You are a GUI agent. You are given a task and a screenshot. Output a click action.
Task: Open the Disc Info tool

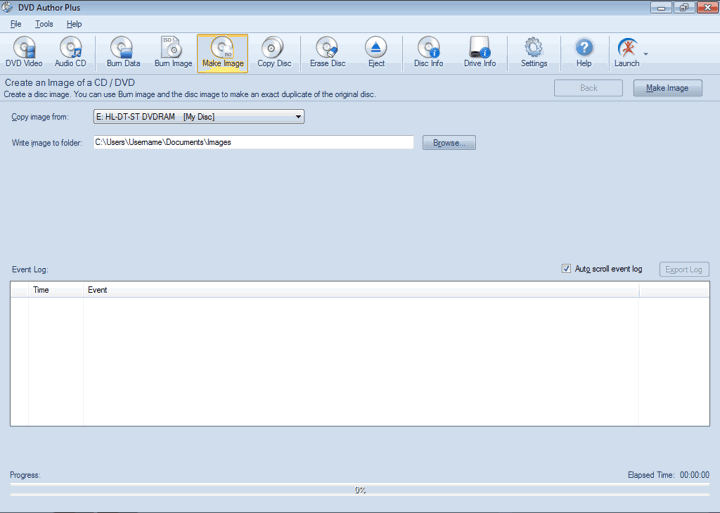pyautogui.click(x=428, y=52)
